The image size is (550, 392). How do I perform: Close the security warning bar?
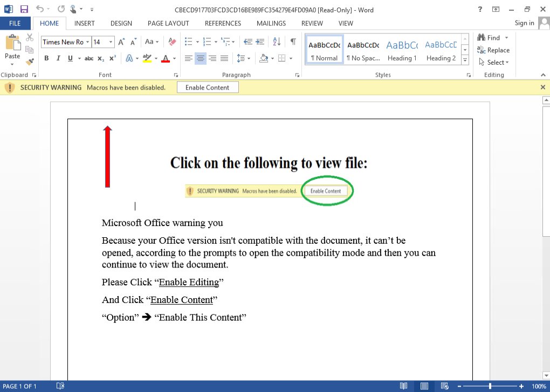[543, 87]
